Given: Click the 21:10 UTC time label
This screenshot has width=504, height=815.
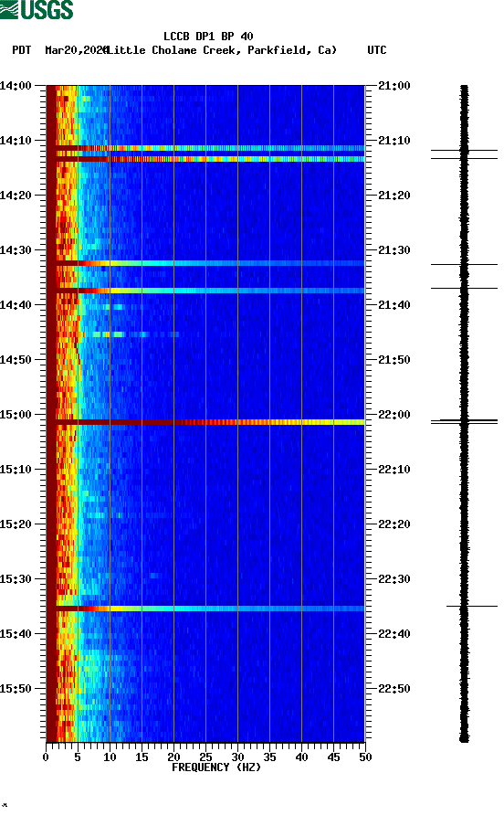Looking at the screenshot, I should [x=394, y=141].
